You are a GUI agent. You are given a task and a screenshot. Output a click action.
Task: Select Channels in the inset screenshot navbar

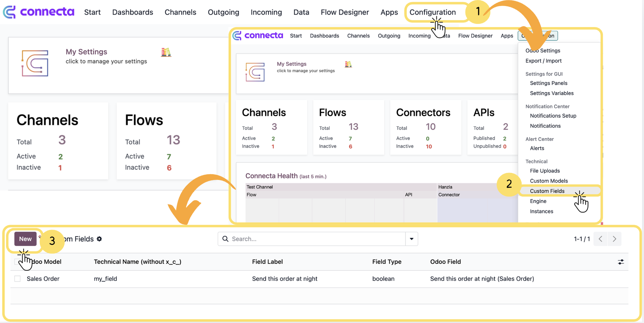(358, 36)
